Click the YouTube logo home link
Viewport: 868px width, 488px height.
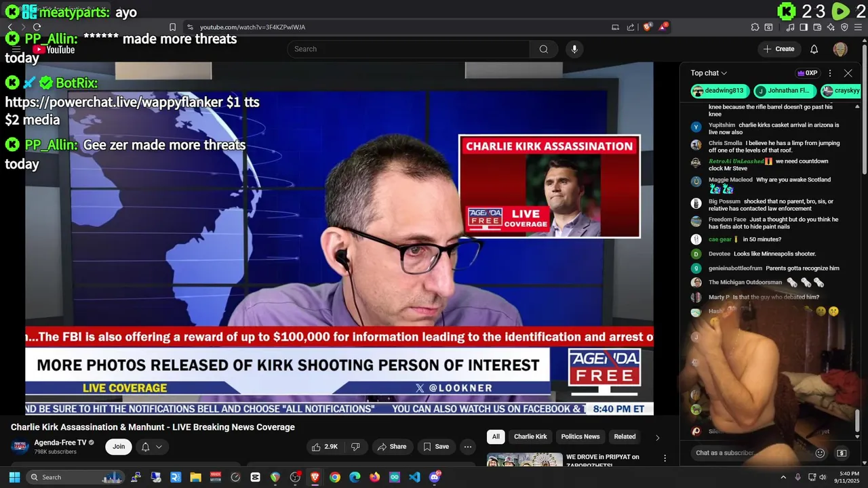pos(54,49)
